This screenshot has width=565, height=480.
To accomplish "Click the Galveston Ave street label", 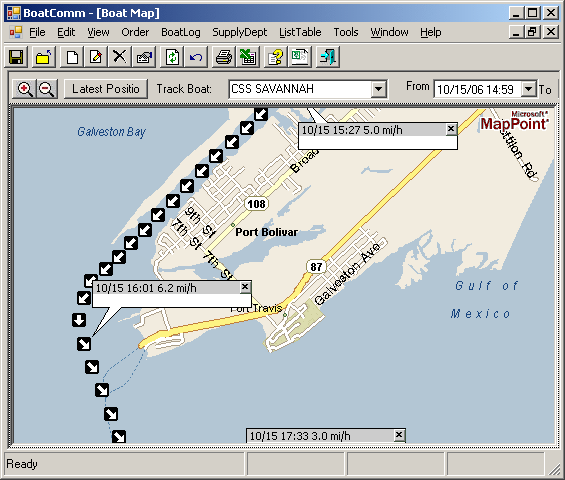I will click(347, 274).
